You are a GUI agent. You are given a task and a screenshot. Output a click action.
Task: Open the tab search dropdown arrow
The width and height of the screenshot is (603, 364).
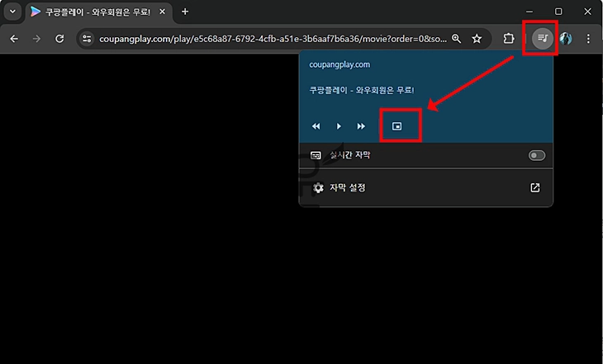[x=12, y=12]
